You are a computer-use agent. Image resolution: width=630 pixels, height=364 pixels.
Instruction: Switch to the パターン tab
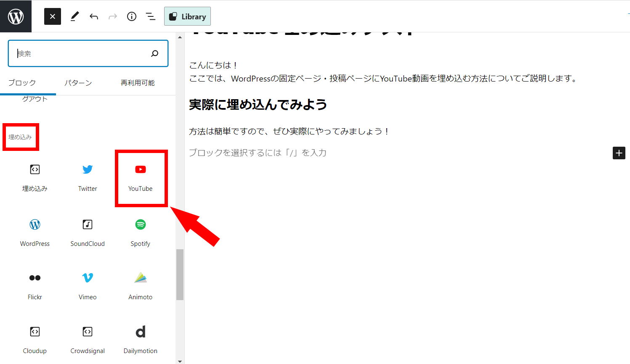[78, 83]
